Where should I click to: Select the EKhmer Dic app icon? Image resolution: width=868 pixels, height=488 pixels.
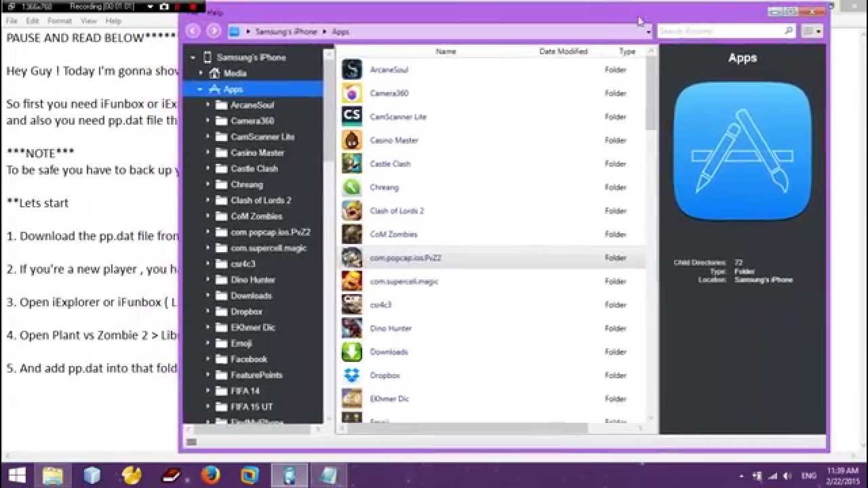click(352, 399)
